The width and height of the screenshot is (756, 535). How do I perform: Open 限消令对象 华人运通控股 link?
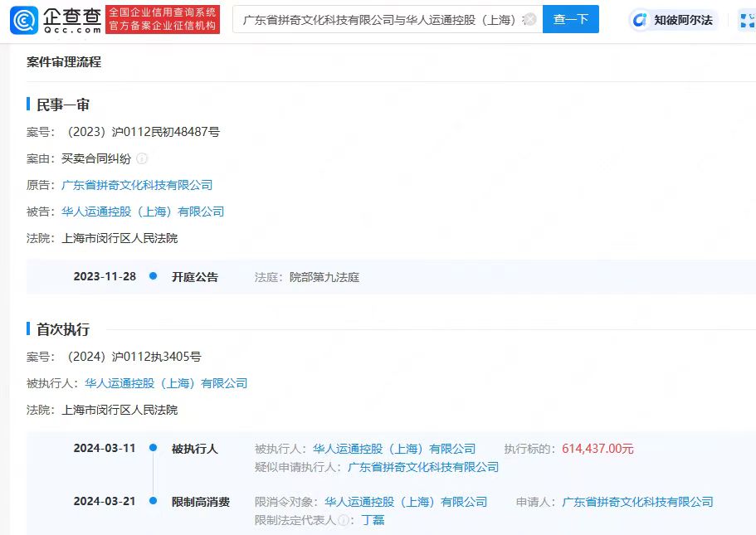pyautogui.click(x=406, y=502)
